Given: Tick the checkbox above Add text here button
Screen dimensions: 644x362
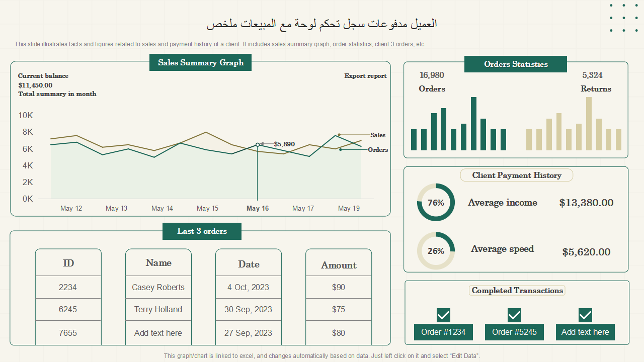Looking at the screenshot, I should click(585, 315).
